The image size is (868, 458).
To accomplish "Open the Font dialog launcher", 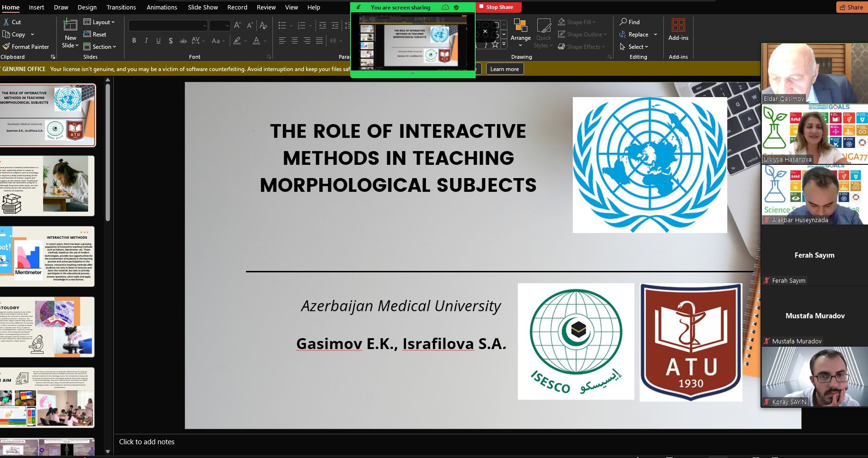I will (269, 57).
